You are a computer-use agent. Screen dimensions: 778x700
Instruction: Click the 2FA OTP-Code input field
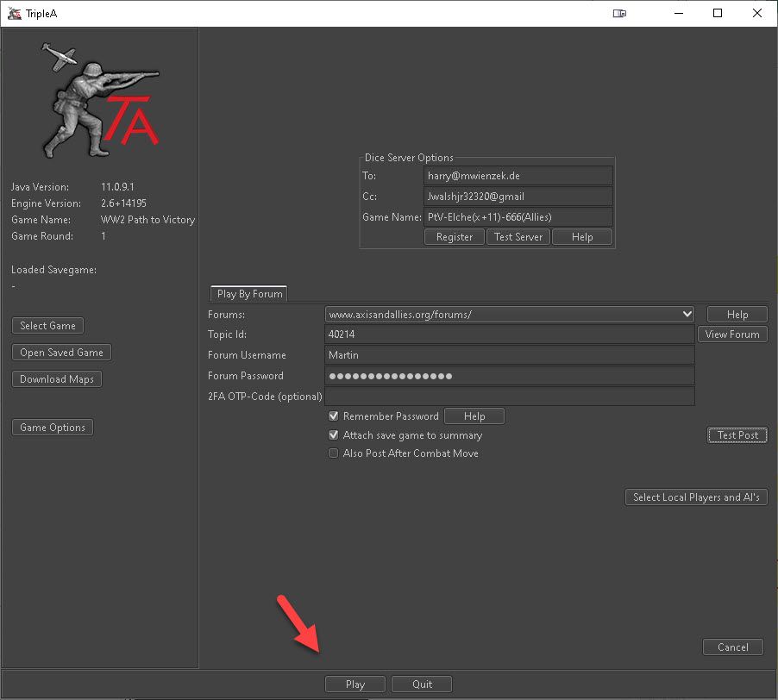509,397
